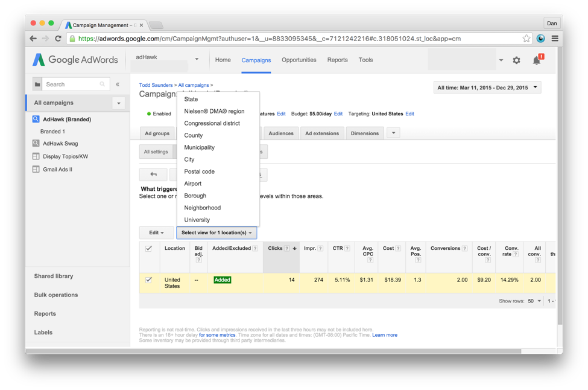Choose State from the view menu
588x390 pixels.
[x=218, y=99]
